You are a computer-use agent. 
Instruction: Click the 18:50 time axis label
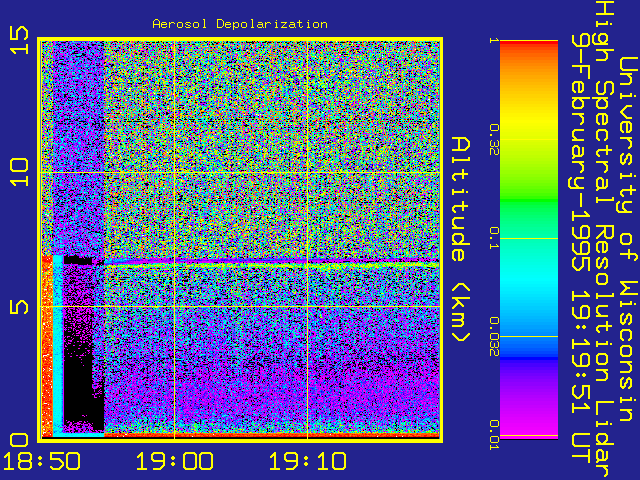41,462
